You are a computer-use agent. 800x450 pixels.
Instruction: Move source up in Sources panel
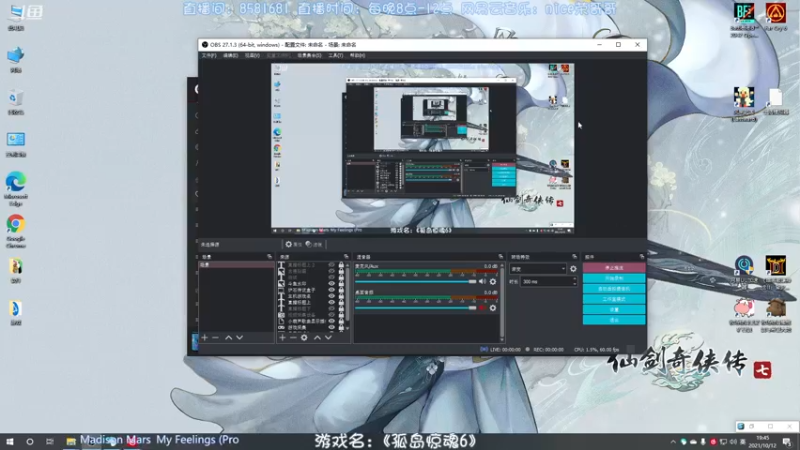(x=317, y=338)
